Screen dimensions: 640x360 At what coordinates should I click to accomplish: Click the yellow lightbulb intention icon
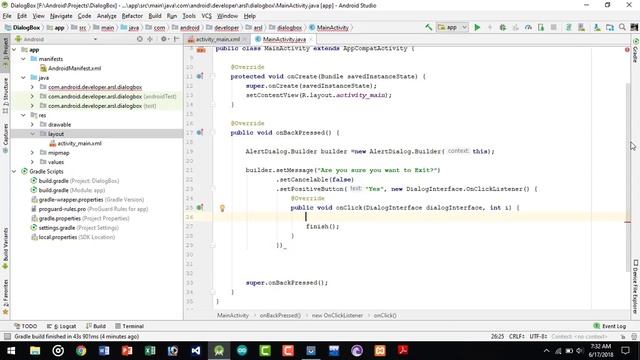pos(222,208)
